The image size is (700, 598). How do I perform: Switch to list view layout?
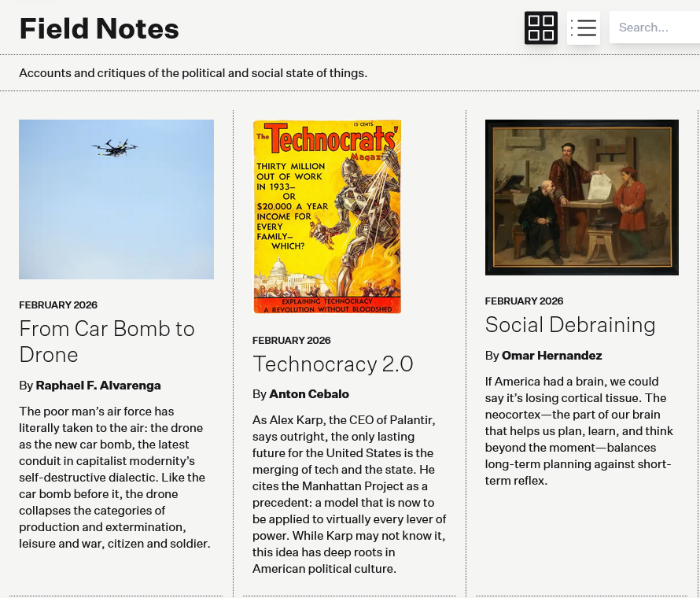[x=584, y=28]
